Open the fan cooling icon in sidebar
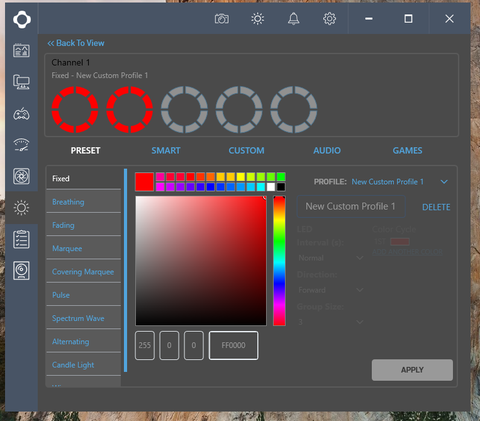The image size is (480, 421). coord(21,176)
